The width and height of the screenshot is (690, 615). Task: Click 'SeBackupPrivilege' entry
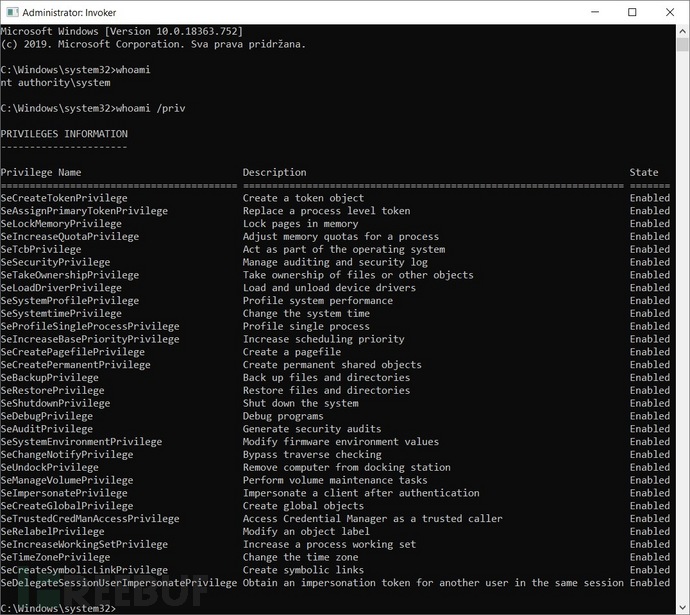(x=49, y=377)
